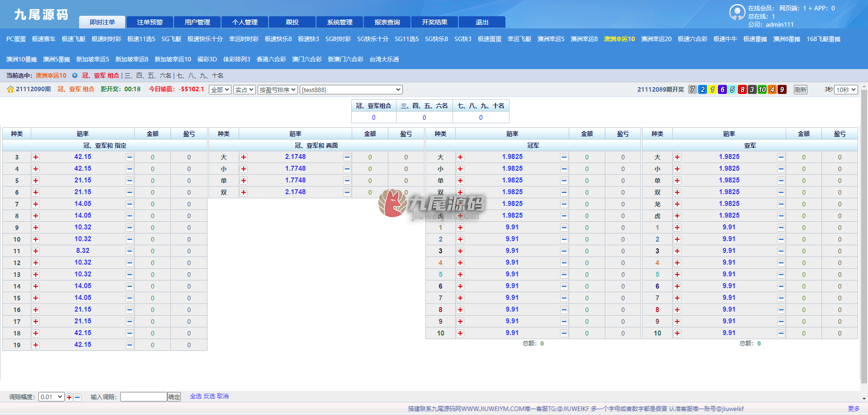Increase odds for 大 in 冠、亚军和 两面
The width and height of the screenshot is (868, 415).
pyautogui.click(x=244, y=157)
